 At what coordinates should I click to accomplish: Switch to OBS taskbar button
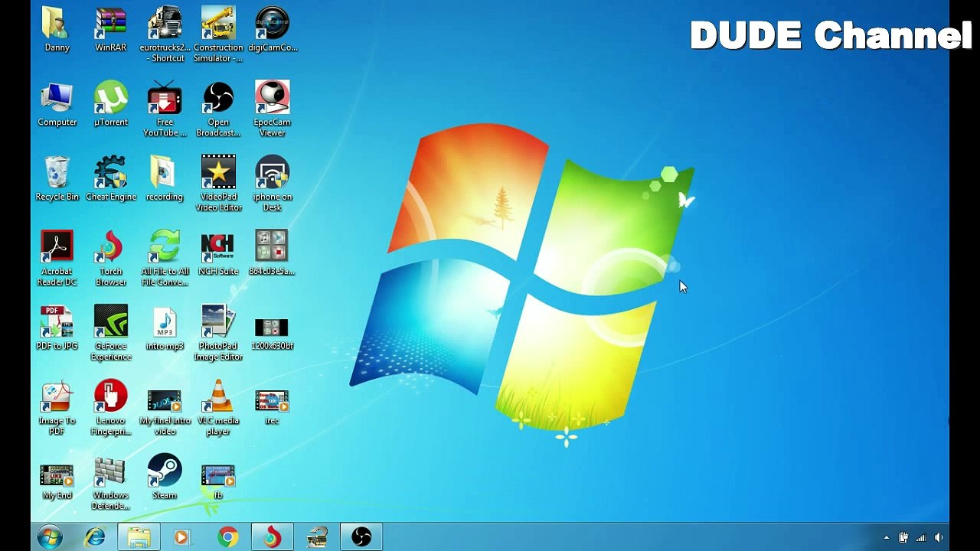pyautogui.click(x=361, y=537)
